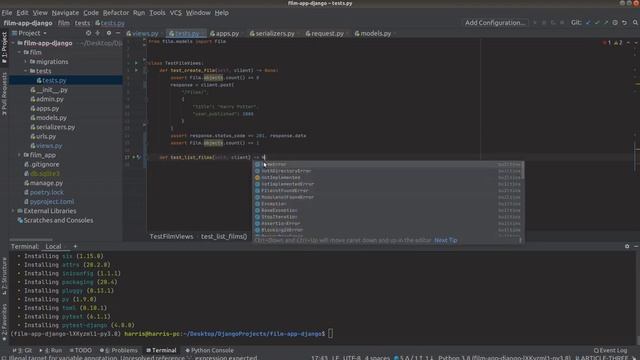Image resolution: width=640 pixels, height=360 pixels.
Task: Click Add Configuration button
Action: tap(495, 22)
